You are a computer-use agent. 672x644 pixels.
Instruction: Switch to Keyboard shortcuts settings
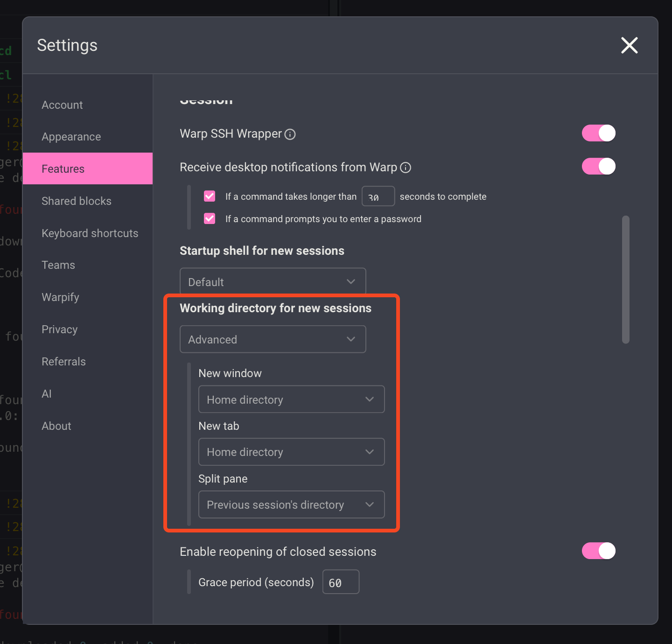pos(90,233)
